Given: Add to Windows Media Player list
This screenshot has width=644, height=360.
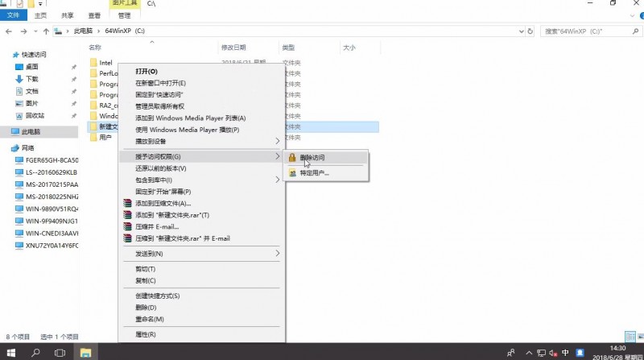Looking at the screenshot, I should 191,118.
